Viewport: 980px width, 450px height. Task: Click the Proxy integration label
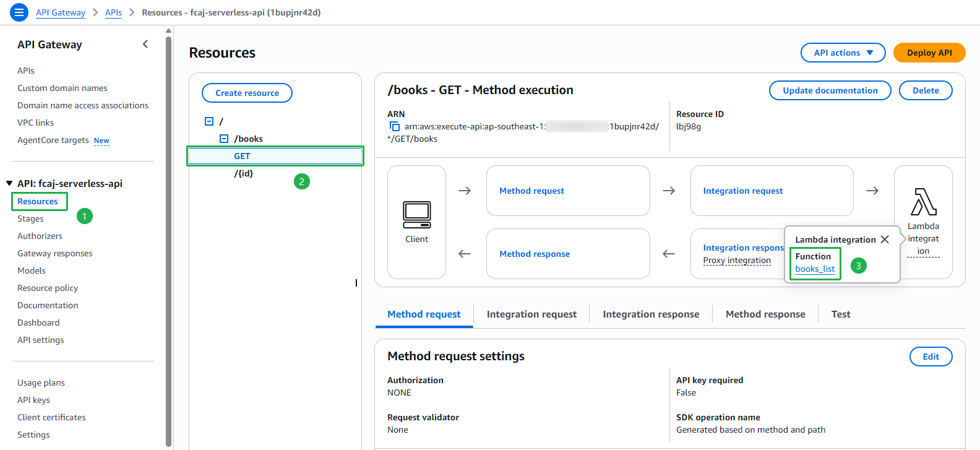click(x=737, y=260)
